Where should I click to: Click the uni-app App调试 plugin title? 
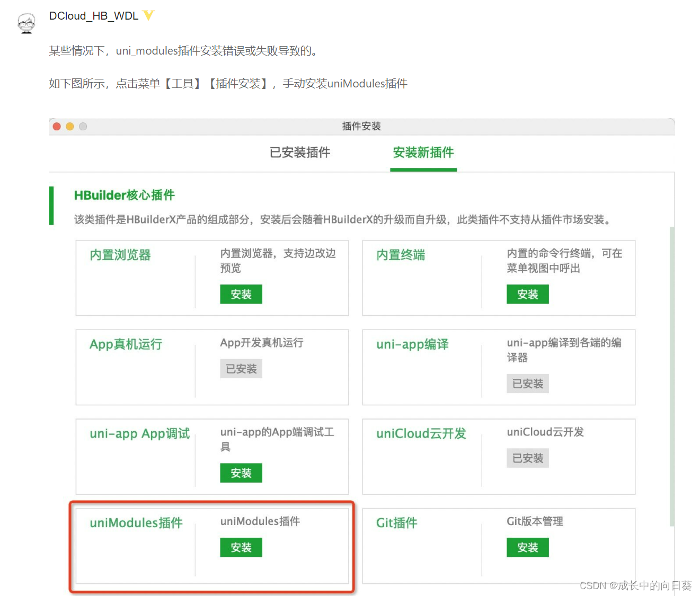click(140, 433)
